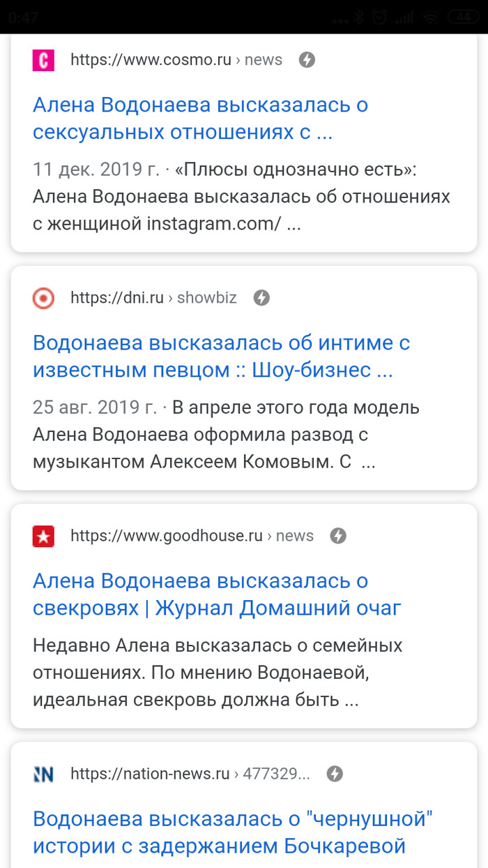Image resolution: width=488 pixels, height=868 pixels.
Task: Click the goodhouse.ru red star favicon
Action: click(x=43, y=537)
